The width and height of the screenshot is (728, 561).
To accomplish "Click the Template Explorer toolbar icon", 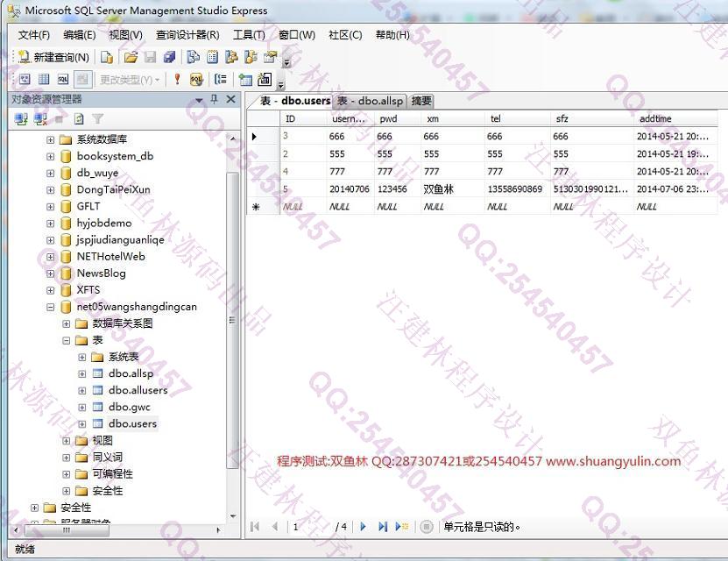I will [x=251, y=57].
